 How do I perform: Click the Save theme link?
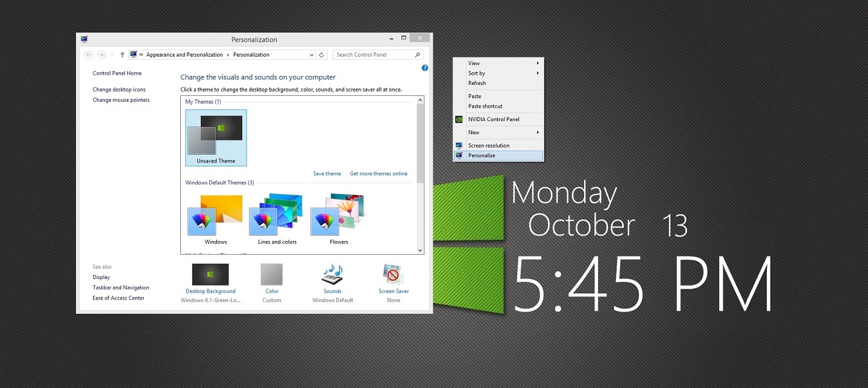327,174
